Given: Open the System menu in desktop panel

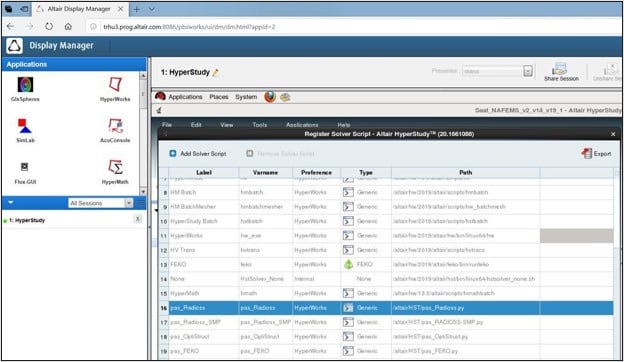Looking at the screenshot, I should coord(246,97).
